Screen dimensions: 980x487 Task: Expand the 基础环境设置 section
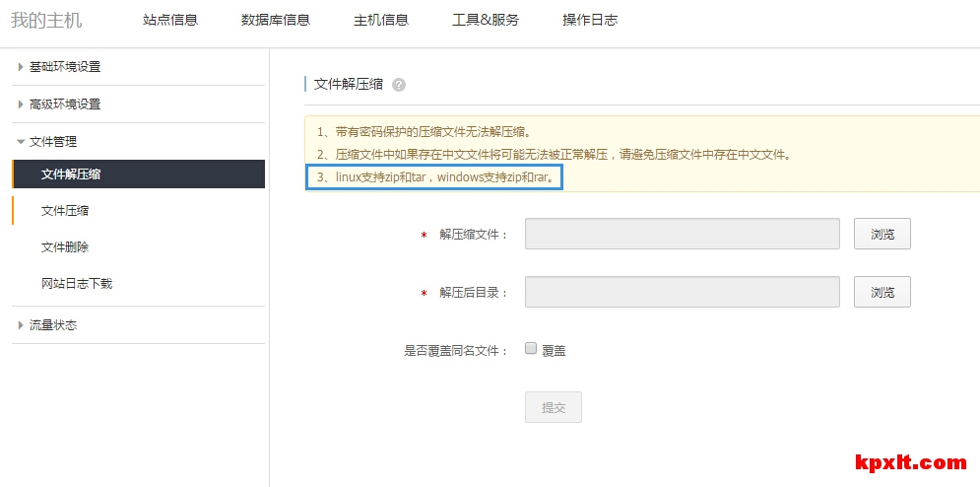[x=64, y=67]
